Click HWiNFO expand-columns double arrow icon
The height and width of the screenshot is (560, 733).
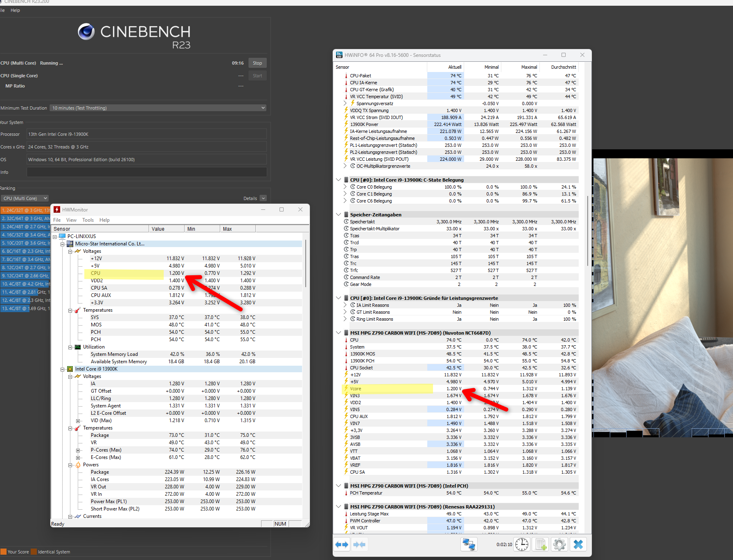click(342, 544)
